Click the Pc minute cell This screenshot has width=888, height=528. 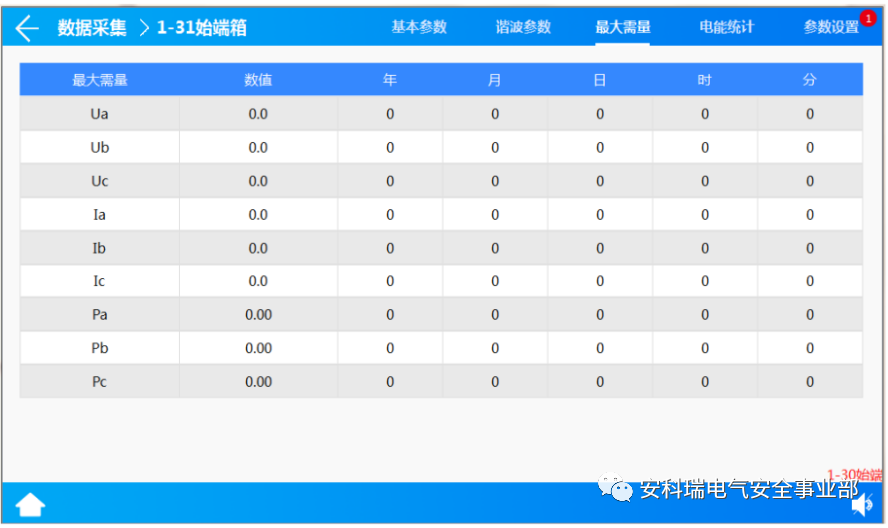pos(810,381)
